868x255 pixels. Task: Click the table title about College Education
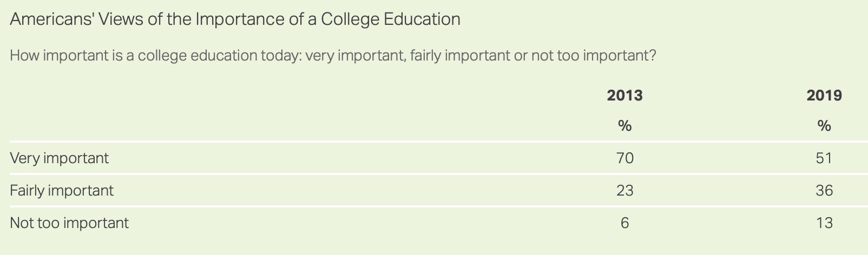tap(235, 20)
